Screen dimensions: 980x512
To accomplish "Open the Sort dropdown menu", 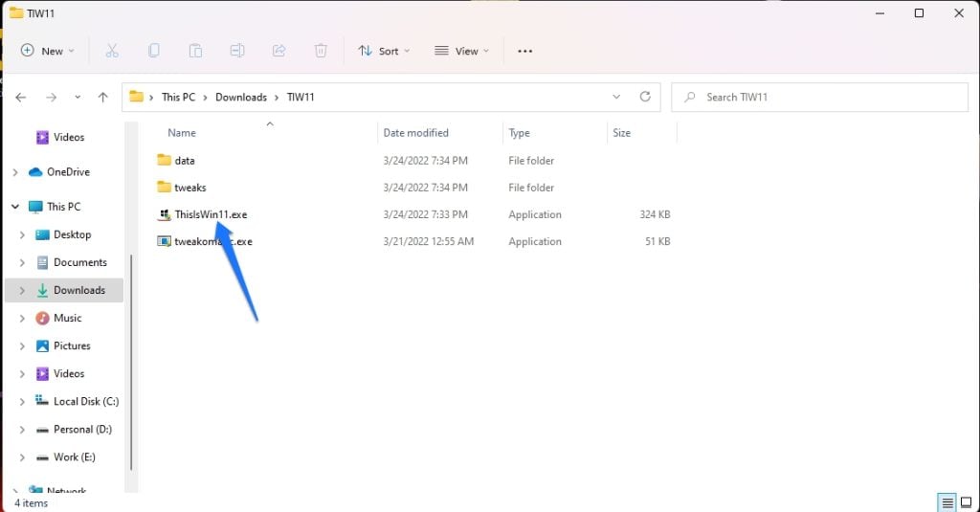I will pos(384,51).
